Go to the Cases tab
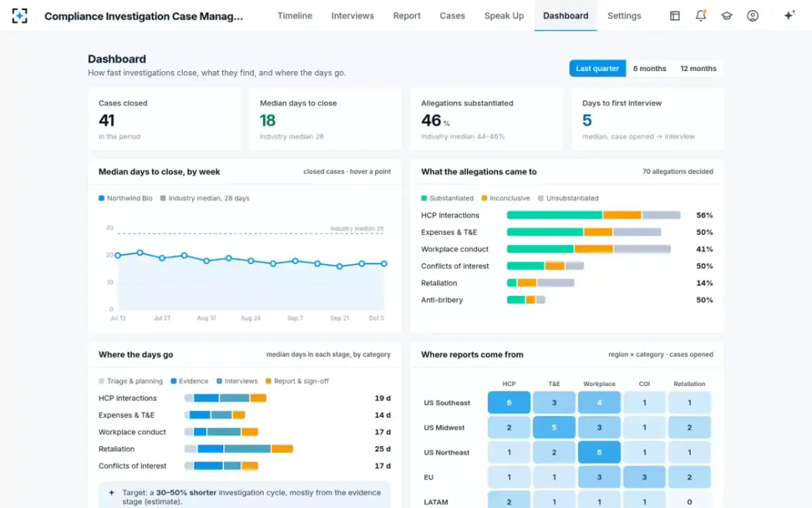The width and height of the screenshot is (812, 508). click(452, 16)
